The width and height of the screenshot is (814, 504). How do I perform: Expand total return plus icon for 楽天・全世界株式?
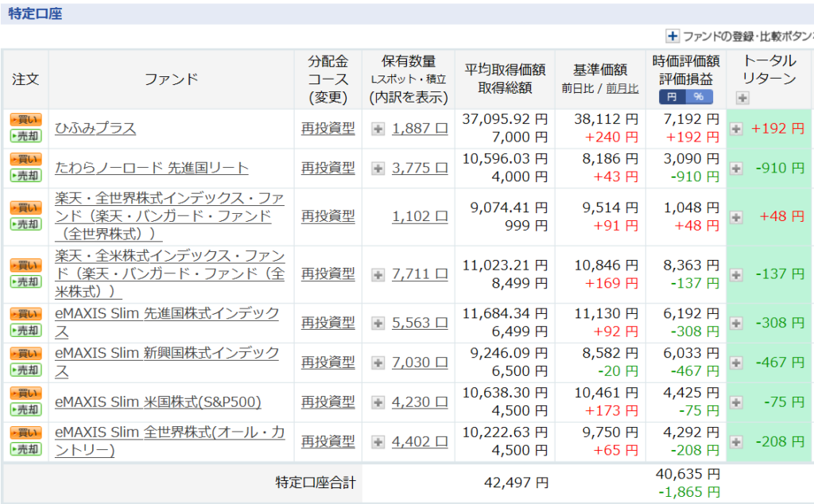736,217
